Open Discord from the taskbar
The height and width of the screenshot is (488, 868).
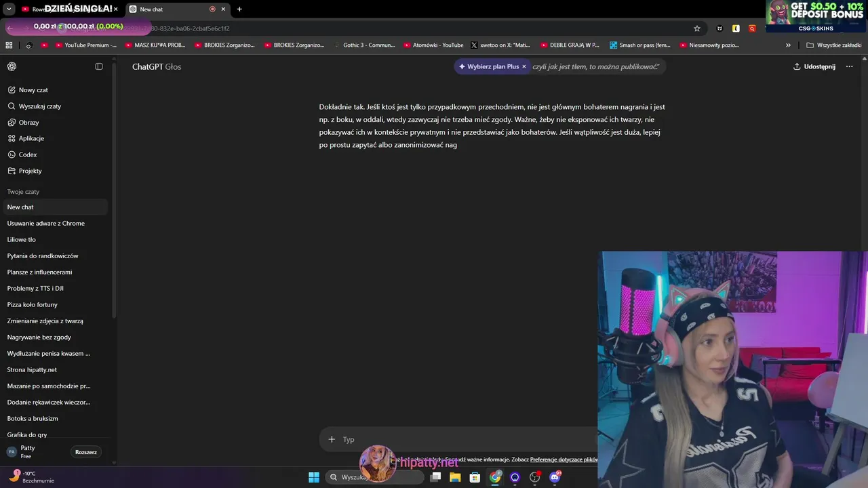point(555,477)
